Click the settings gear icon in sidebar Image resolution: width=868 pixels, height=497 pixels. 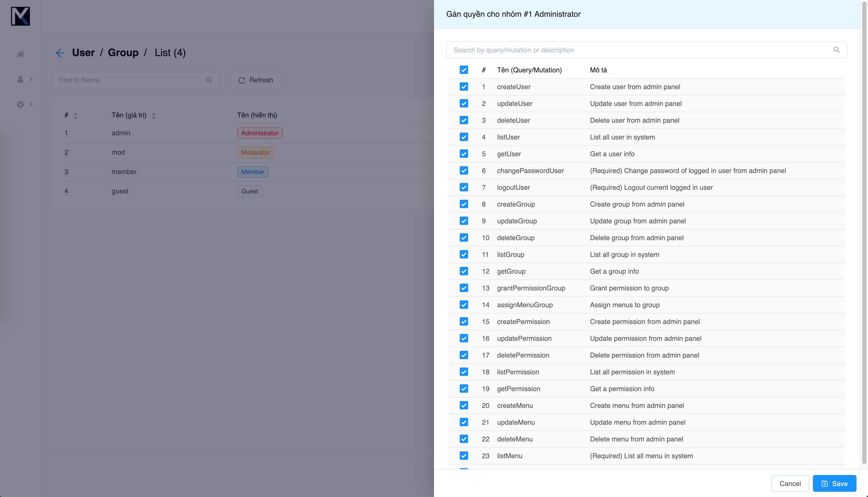(x=20, y=104)
